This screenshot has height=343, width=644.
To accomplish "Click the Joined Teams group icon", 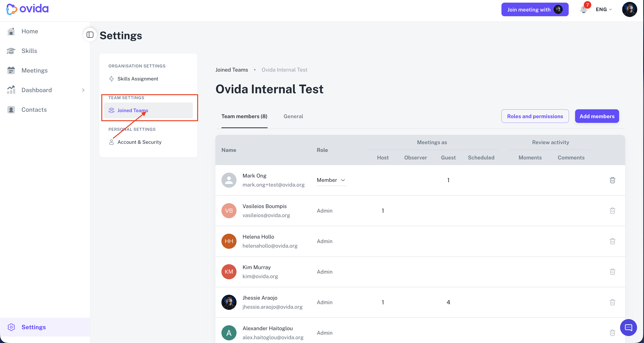I will tap(111, 110).
